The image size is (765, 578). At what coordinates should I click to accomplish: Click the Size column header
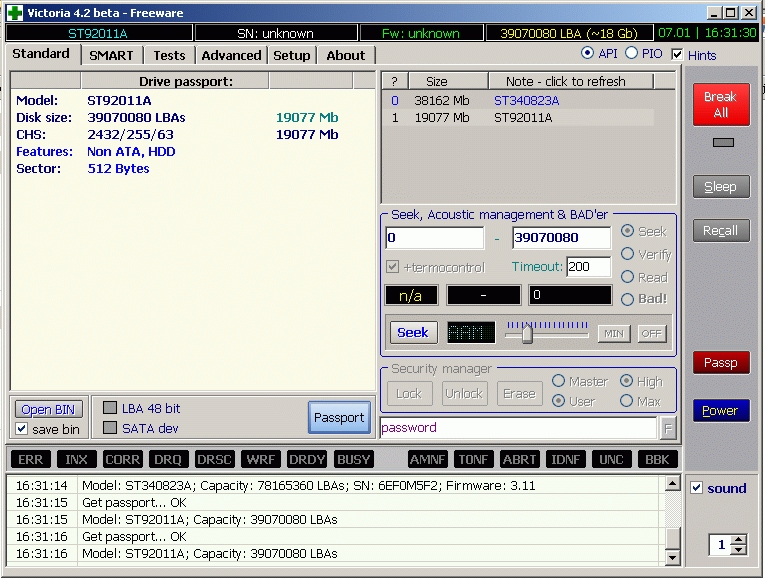coord(448,81)
